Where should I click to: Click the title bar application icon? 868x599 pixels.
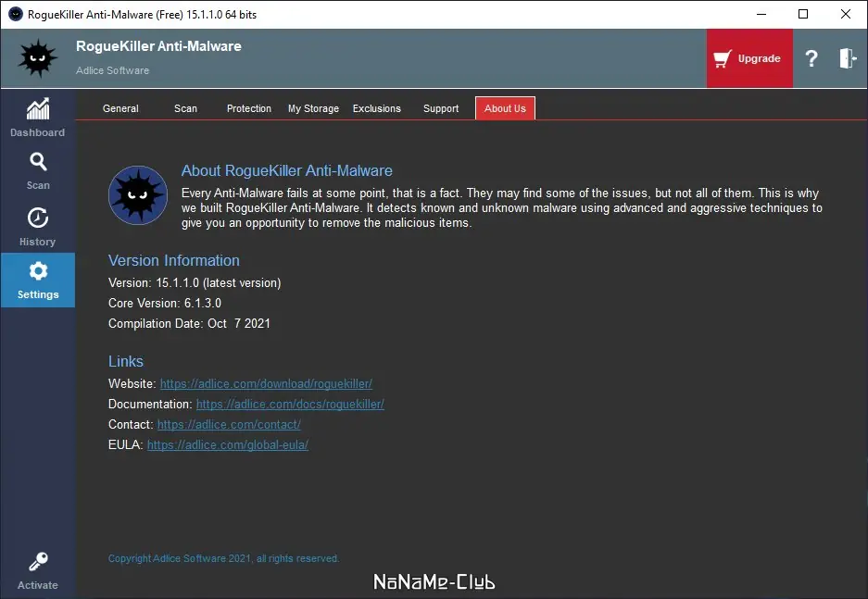coord(16,15)
